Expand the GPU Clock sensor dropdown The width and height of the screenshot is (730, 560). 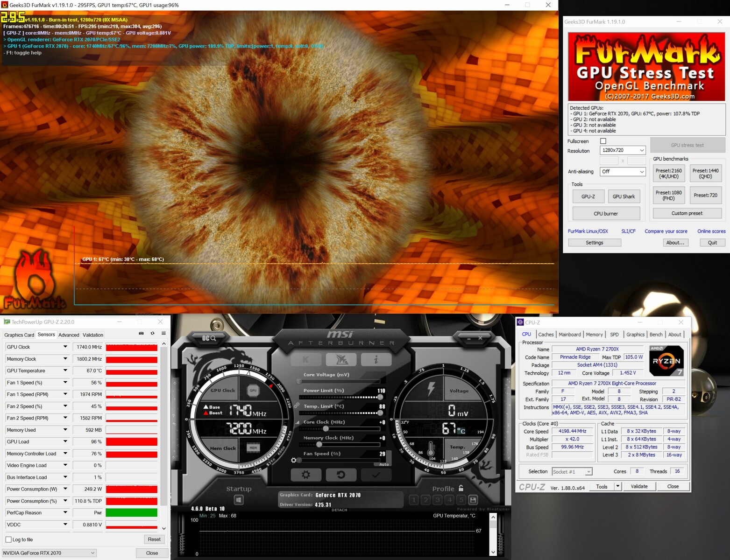point(65,347)
